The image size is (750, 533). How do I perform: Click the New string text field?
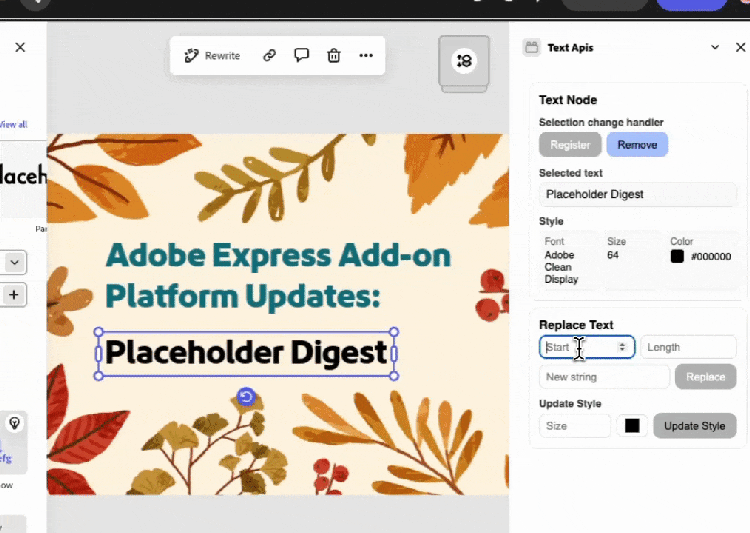click(x=604, y=377)
